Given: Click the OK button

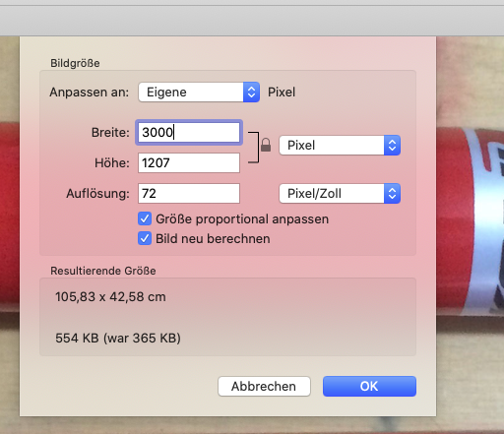Looking at the screenshot, I should click(369, 386).
